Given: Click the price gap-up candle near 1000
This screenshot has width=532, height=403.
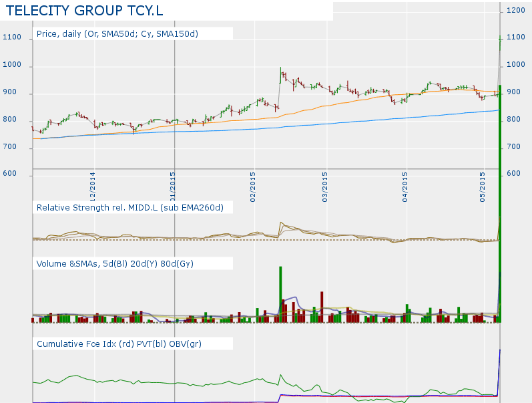Looking at the screenshot, I should click(280, 75).
